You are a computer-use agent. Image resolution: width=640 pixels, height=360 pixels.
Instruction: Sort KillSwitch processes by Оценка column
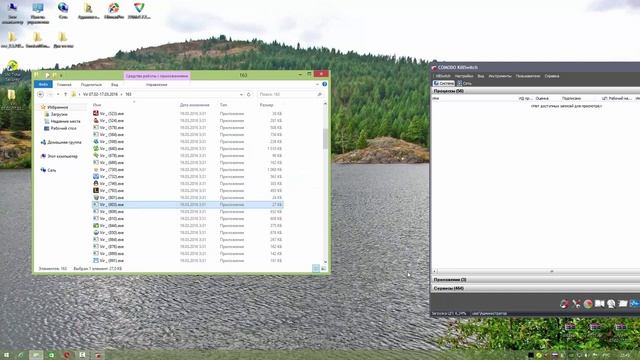tap(542, 98)
